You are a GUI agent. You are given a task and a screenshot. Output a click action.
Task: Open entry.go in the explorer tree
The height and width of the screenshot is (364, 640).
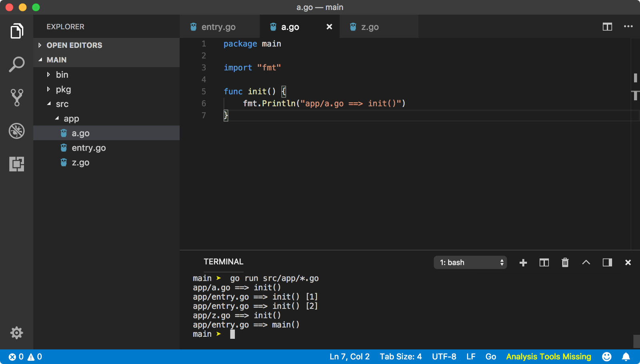[x=106, y=148]
